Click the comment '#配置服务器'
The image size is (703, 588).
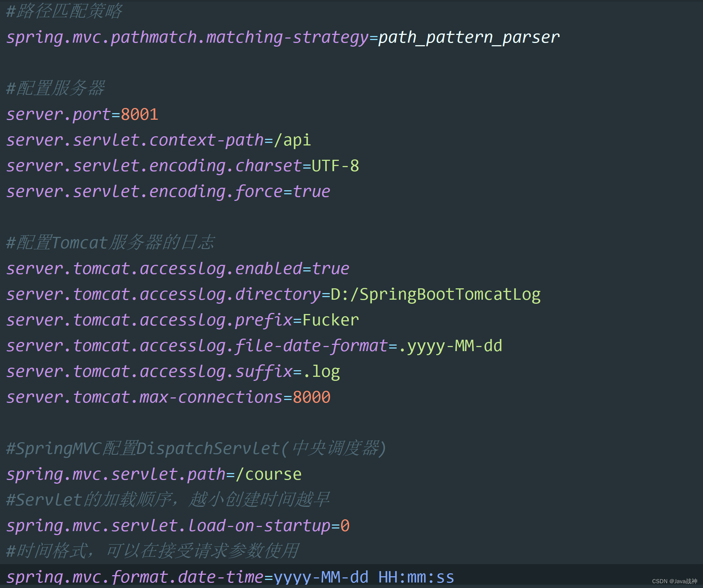pyautogui.click(x=56, y=88)
